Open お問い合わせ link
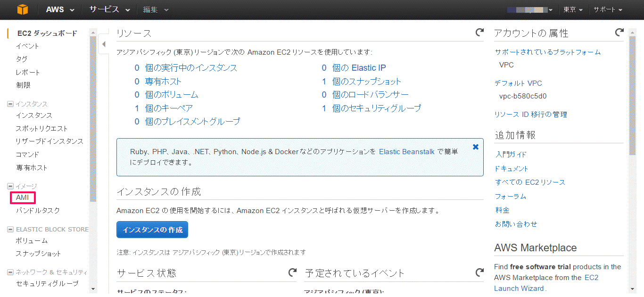The image size is (644, 297). tap(516, 224)
